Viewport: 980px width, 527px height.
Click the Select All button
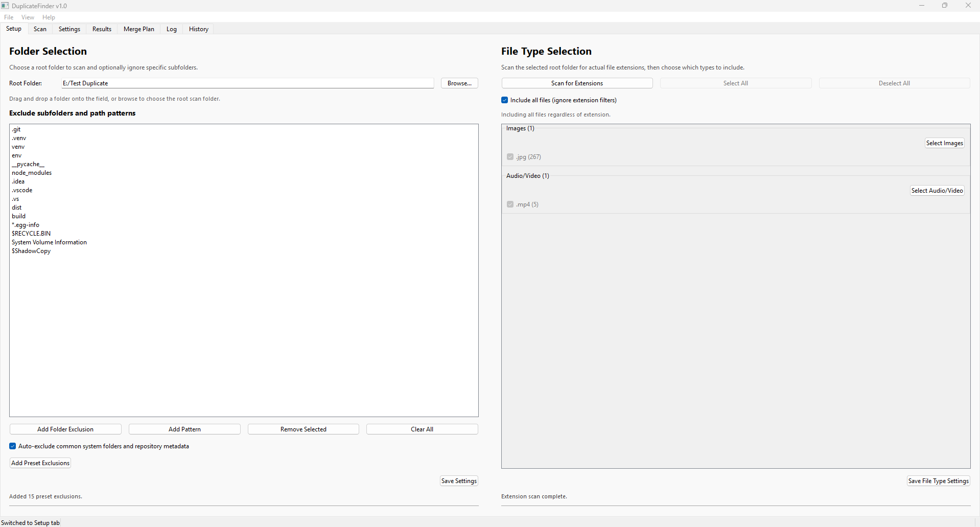point(735,83)
